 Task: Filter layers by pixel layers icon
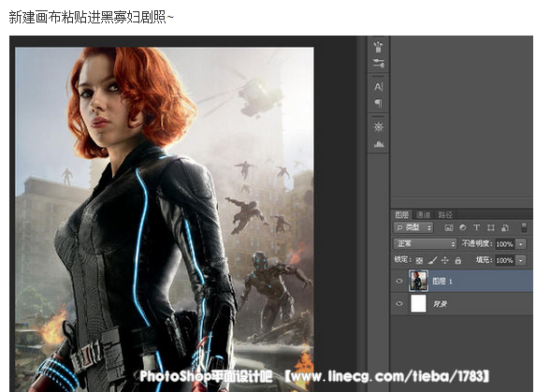448,227
